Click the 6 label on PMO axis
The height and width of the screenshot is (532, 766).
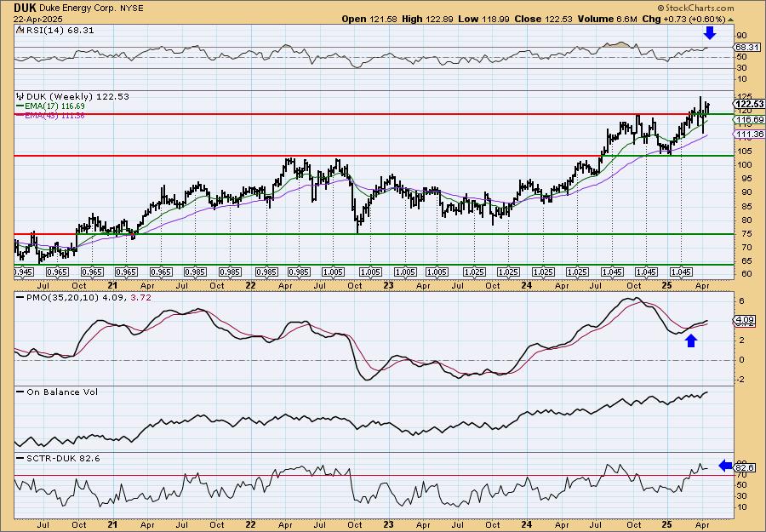741,301
